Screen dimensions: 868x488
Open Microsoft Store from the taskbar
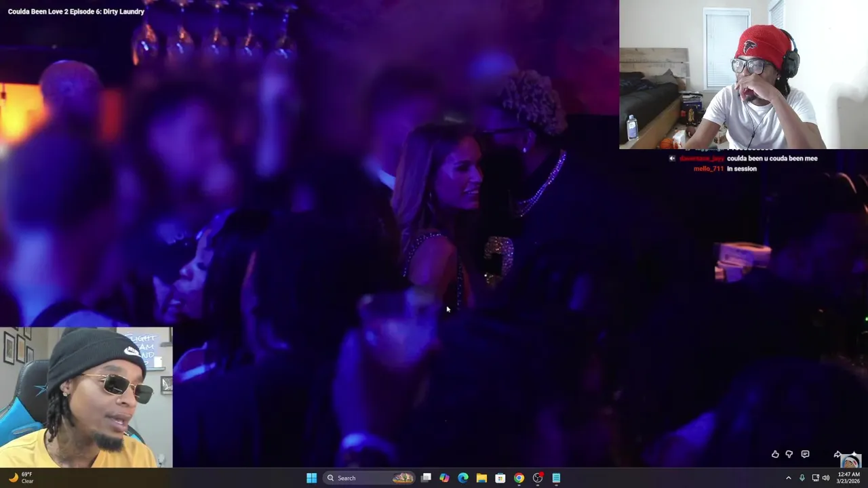click(500, 478)
